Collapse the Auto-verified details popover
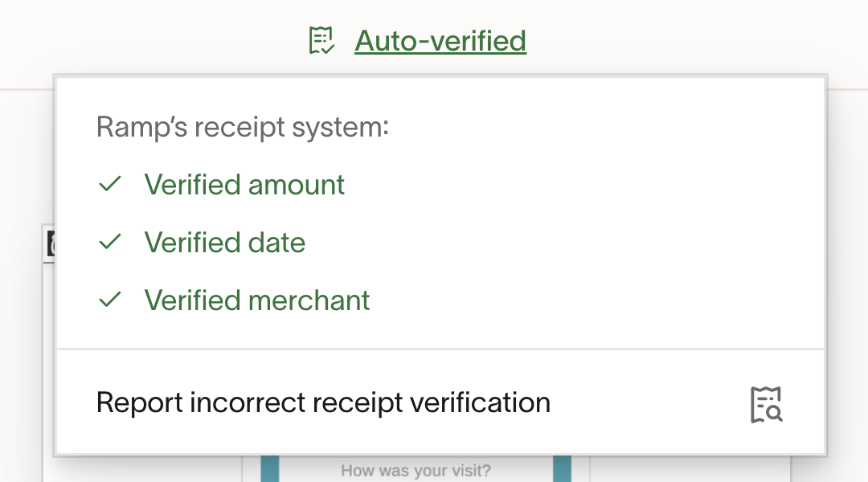 [440, 40]
